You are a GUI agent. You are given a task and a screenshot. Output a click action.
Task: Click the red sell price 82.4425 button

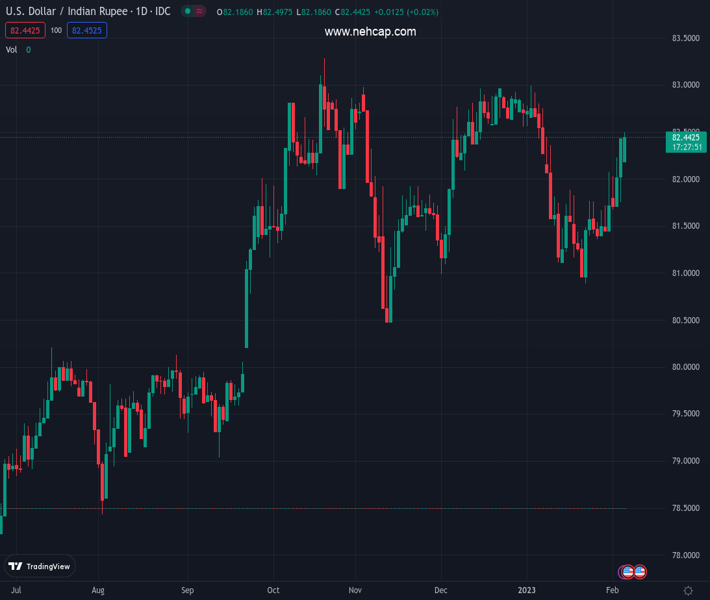[x=24, y=30]
